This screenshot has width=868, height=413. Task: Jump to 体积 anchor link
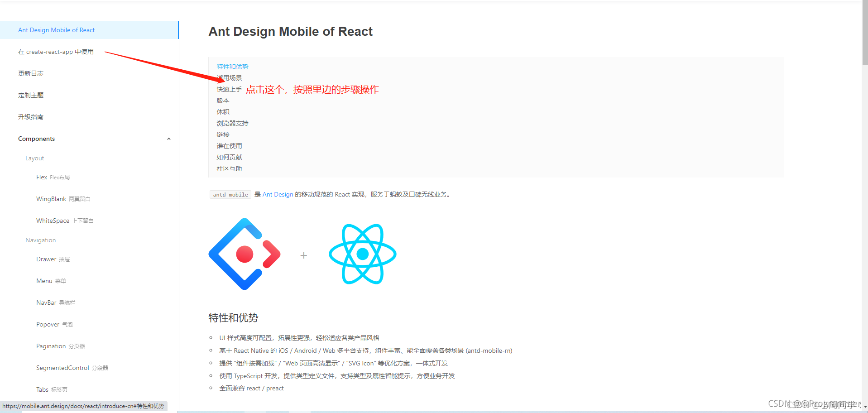223,112
